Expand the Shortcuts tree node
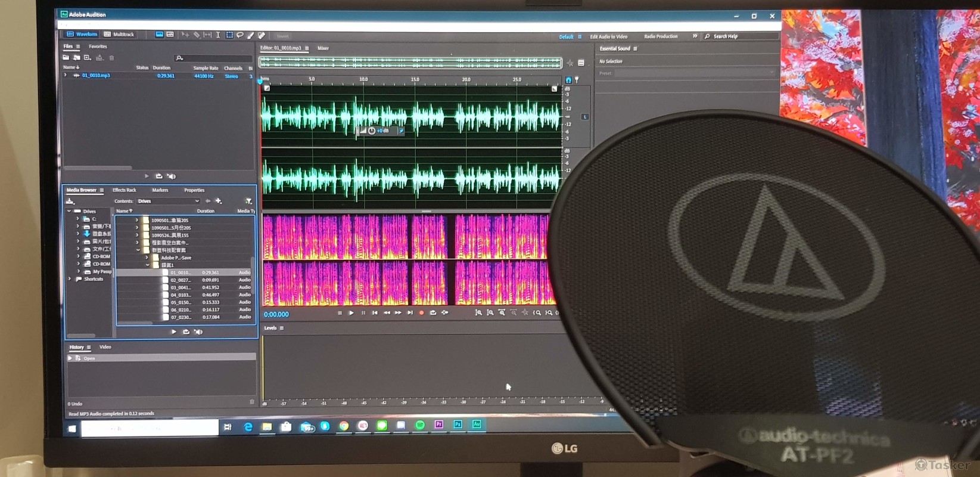The height and width of the screenshot is (477, 980). [70, 279]
